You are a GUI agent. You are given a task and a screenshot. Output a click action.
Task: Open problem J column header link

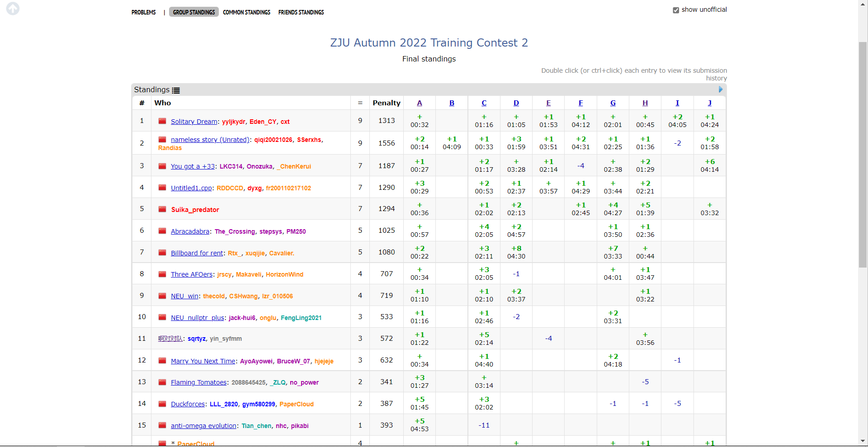(709, 103)
